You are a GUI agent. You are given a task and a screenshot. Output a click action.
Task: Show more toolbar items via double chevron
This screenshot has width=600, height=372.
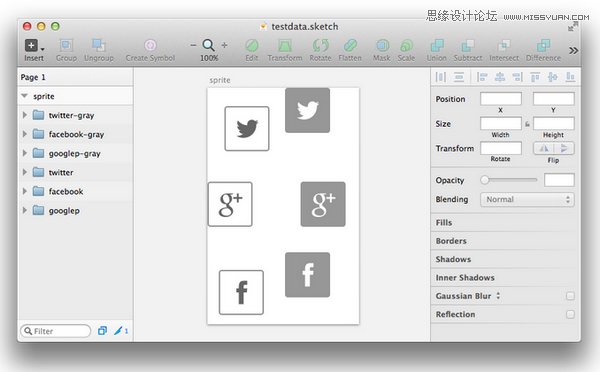pos(573,51)
